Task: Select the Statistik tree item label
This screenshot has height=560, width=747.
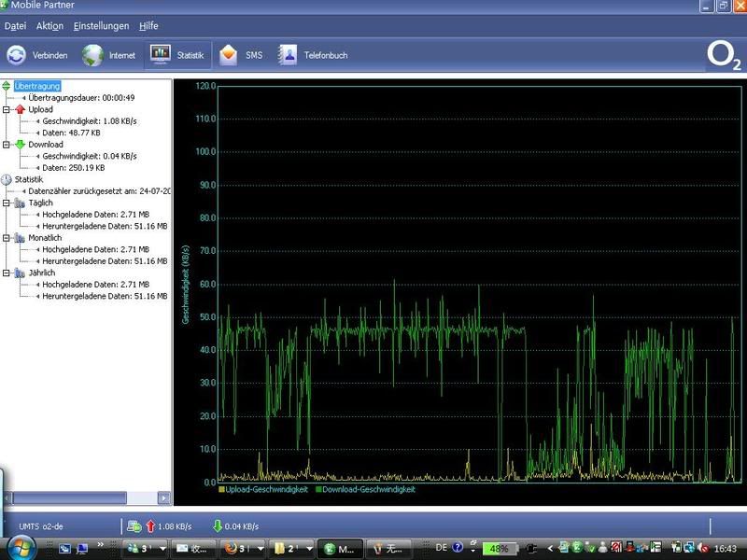Action: [x=29, y=179]
